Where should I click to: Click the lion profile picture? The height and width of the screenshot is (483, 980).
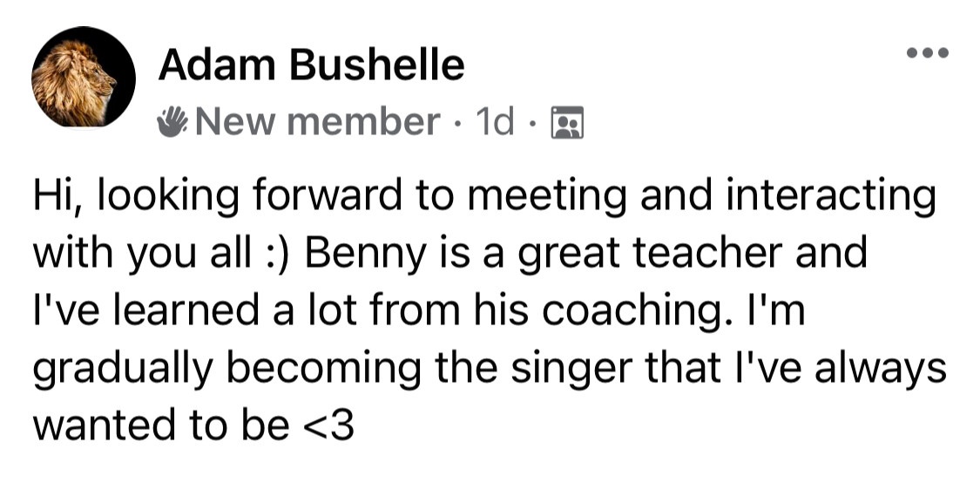(x=83, y=77)
